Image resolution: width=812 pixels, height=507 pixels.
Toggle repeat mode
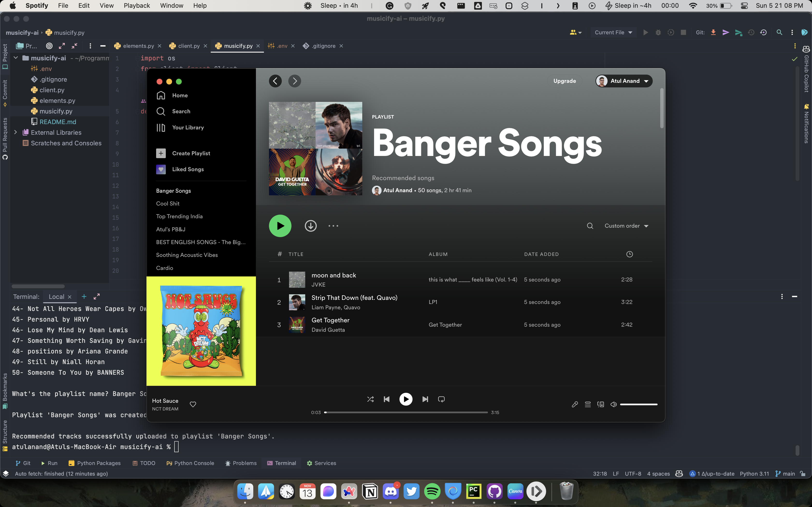(x=441, y=399)
